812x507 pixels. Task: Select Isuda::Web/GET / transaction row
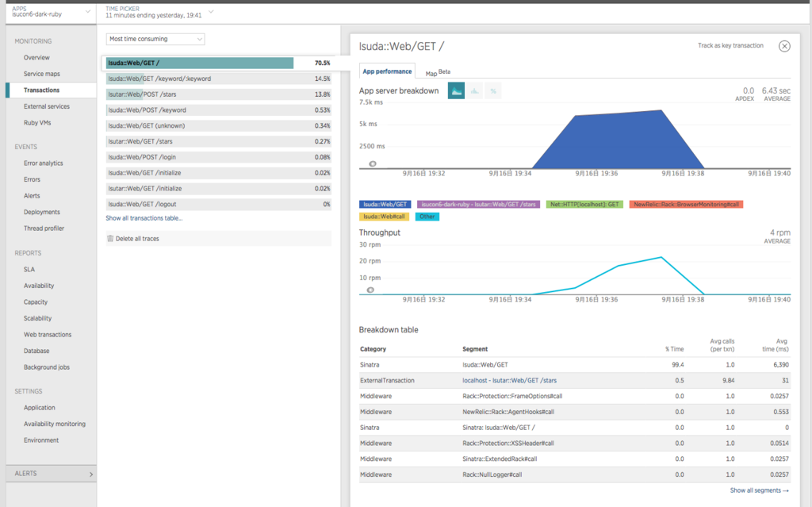point(219,63)
